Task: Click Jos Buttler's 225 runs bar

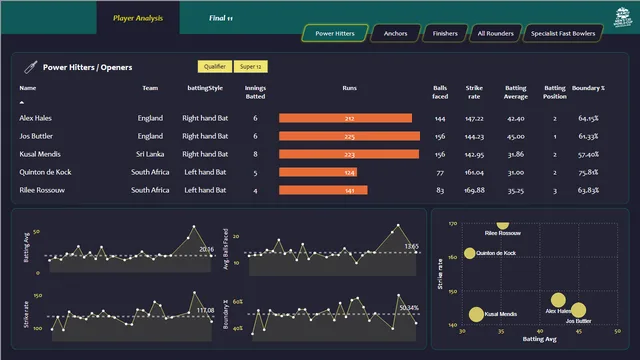Action: coord(349,136)
